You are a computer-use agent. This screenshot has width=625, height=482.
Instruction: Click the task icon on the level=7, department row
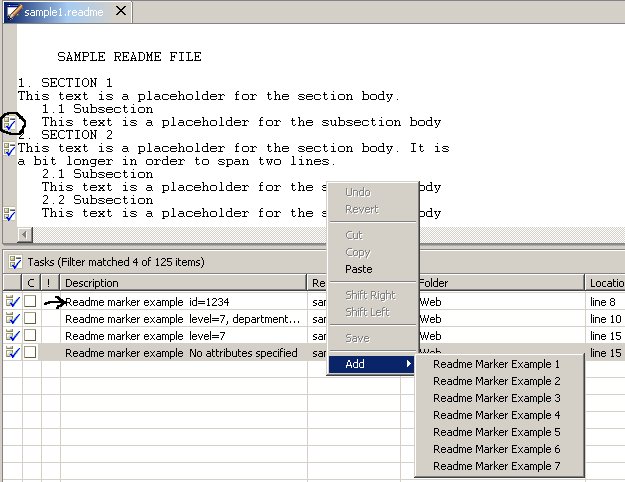(x=12, y=319)
